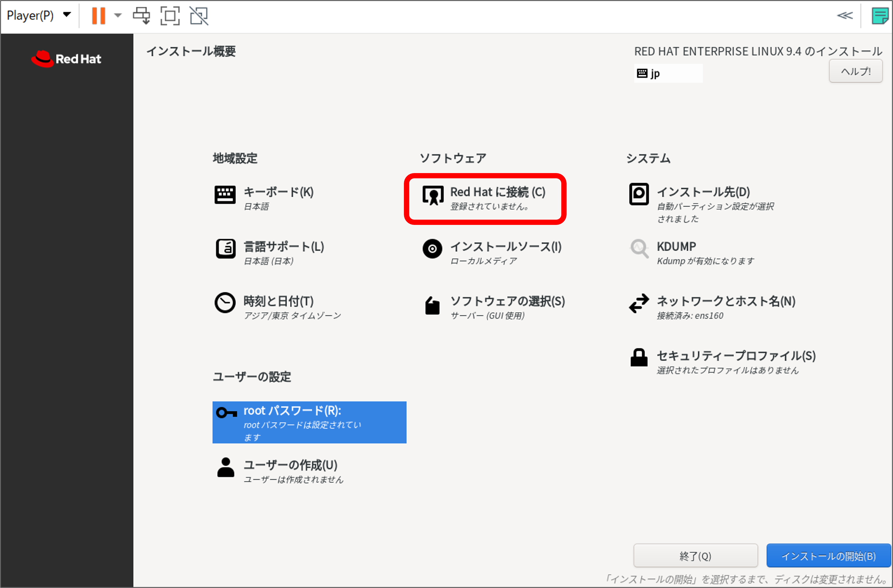Click Send Ctrl+Alt+Del toolbar icon
This screenshot has height=588, width=893.
(x=141, y=15)
